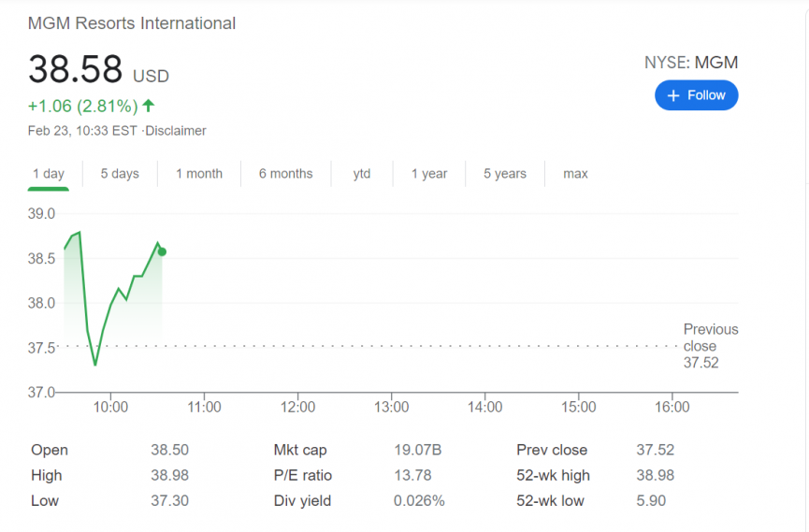Click the Previous close 37.52 chart label
Image resolution: width=809 pixels, height=532 pixels.
point(711,346)
